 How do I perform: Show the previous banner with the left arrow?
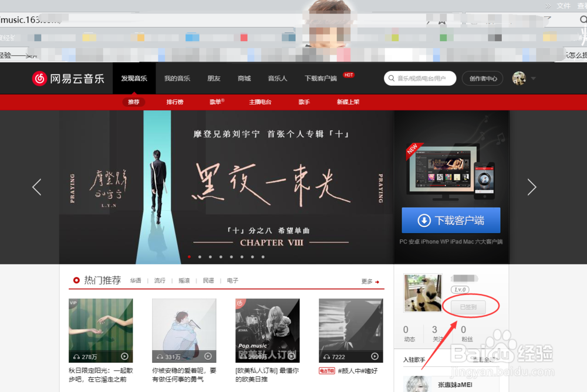36,187
